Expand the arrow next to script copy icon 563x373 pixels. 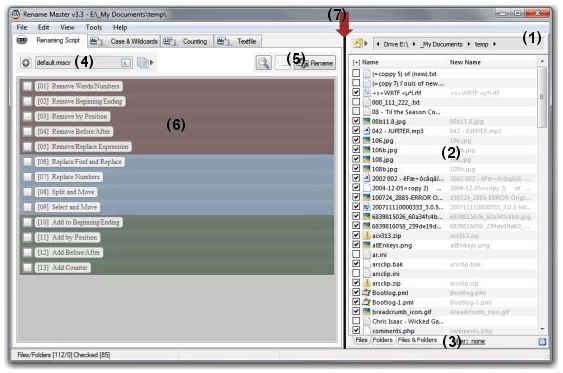click(x=152, y=62)
